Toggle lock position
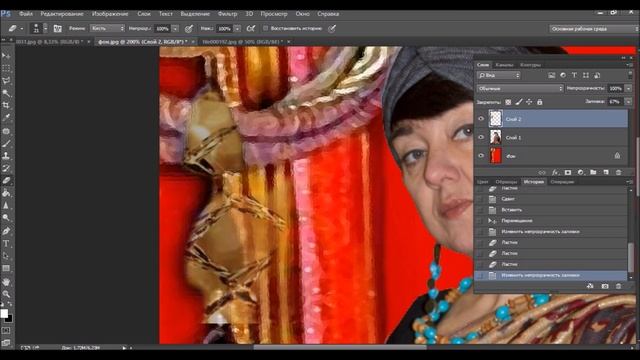The height and width of the screenshot is (360, 640). [529, 102]
